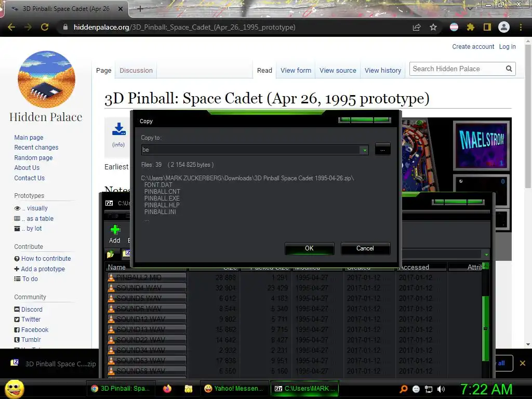Close the downloads bar with the X
This screenshot has height=399, width=532.
pyautogui.click(x=523, y=363)
